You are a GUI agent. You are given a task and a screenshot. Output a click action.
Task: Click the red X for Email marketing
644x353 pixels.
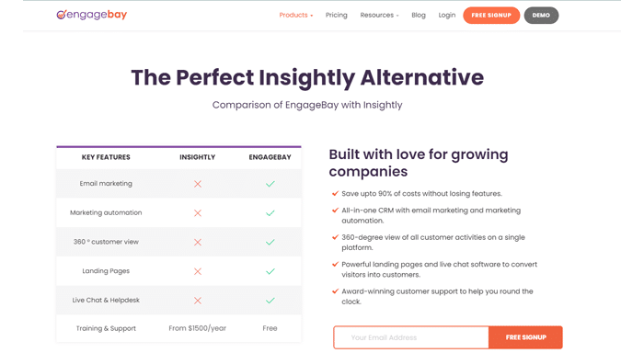(198, 184)
